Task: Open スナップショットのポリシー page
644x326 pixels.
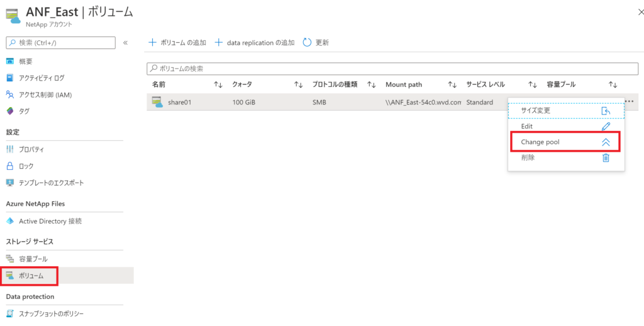Action: tap(52, 314)
